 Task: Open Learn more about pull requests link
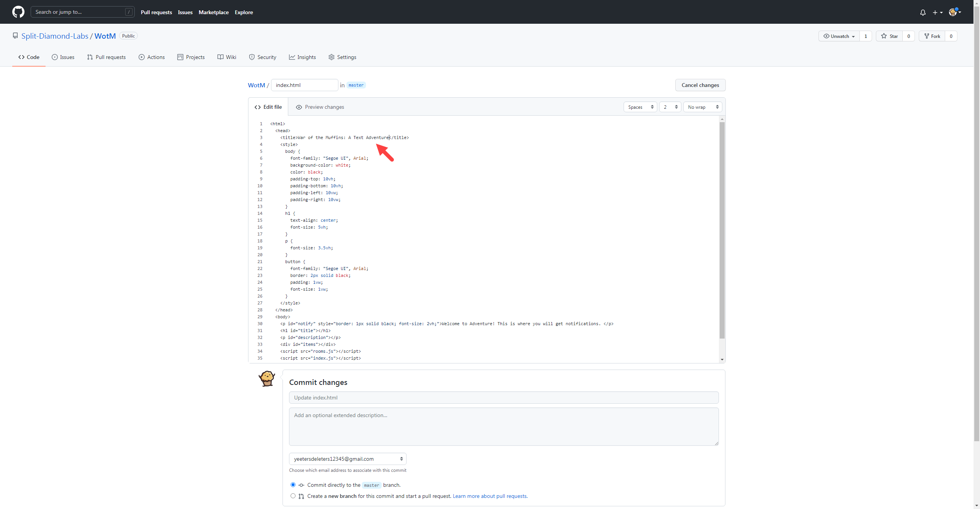coord(490,496)
